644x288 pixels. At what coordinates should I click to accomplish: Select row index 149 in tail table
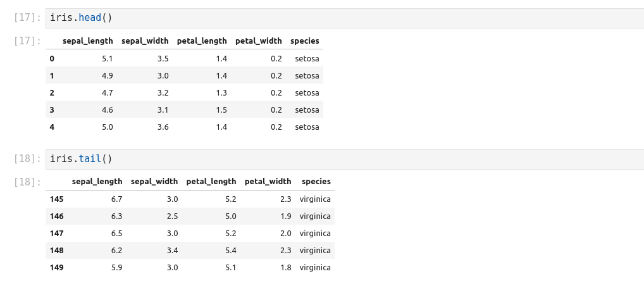pyautogui.click(x=57, y=268)
